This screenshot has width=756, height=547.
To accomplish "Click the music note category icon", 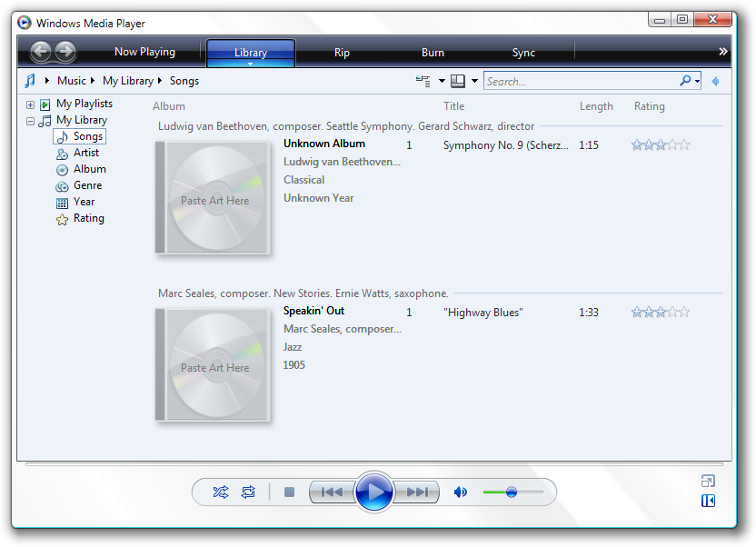I will tap(30, 81).
